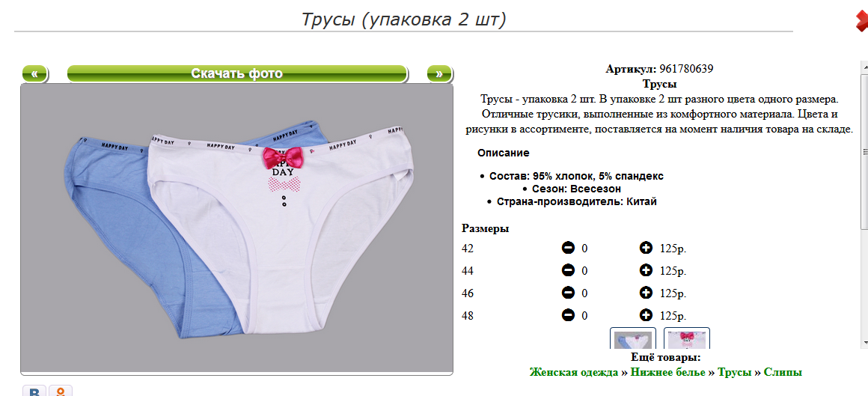868x396 pixels.
Task: Remove one item of size 46
Action: [568, 293]
